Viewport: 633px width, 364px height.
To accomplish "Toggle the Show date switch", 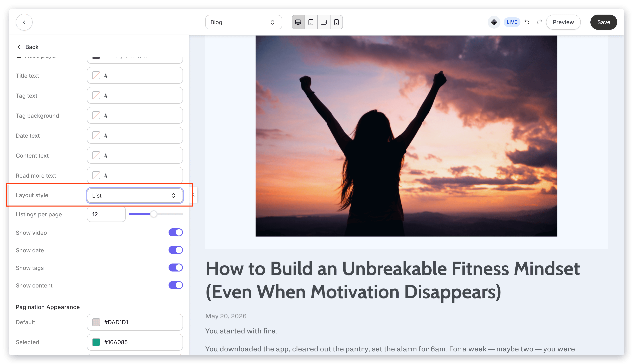I will click(x=175, y=250).
